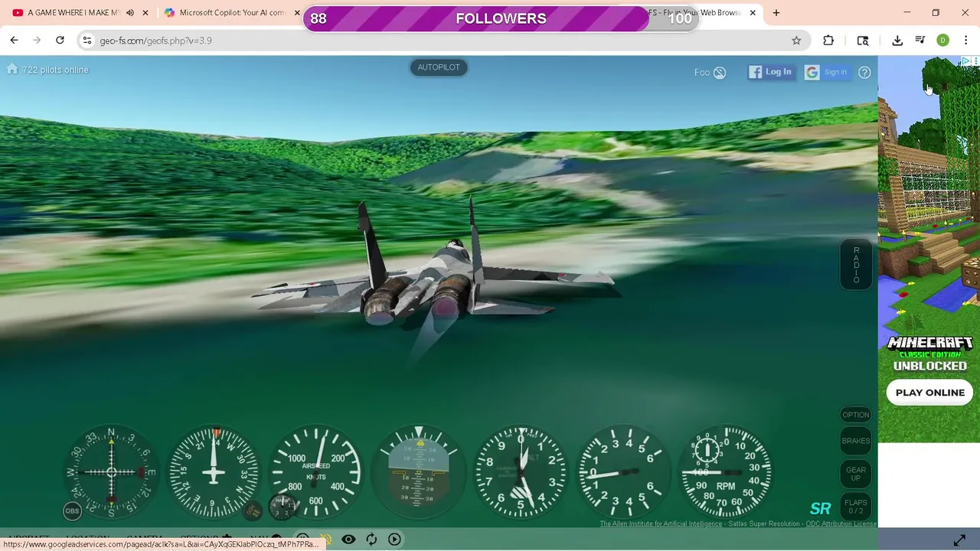Click the fullscreen expand arrows icon

(x=959, y=540)
